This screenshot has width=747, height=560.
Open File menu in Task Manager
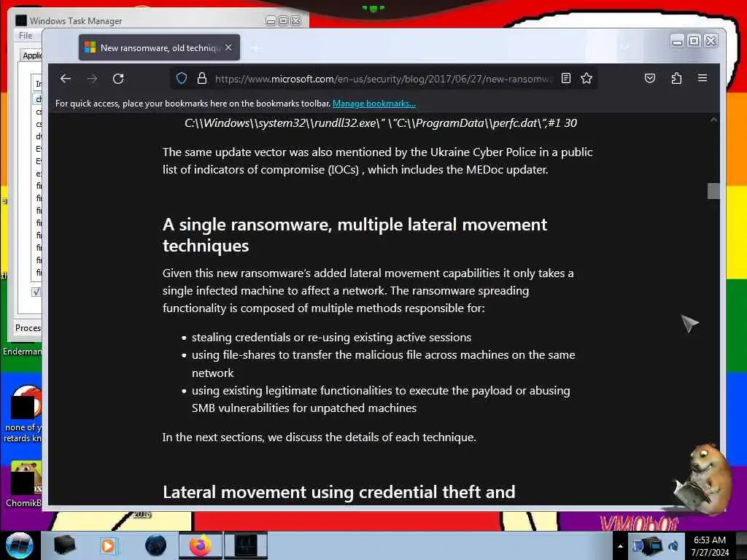pos(26,36)
